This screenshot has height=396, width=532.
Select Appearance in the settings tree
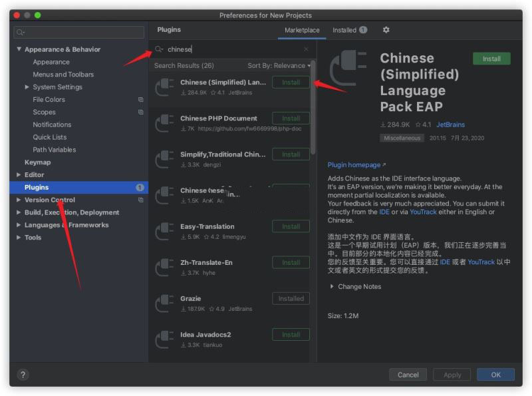[51, 62]
